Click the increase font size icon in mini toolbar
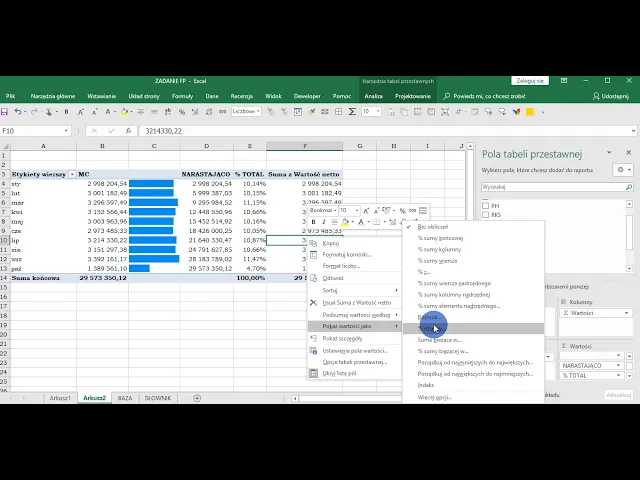The image size is (640, 480). coord(366,211)
